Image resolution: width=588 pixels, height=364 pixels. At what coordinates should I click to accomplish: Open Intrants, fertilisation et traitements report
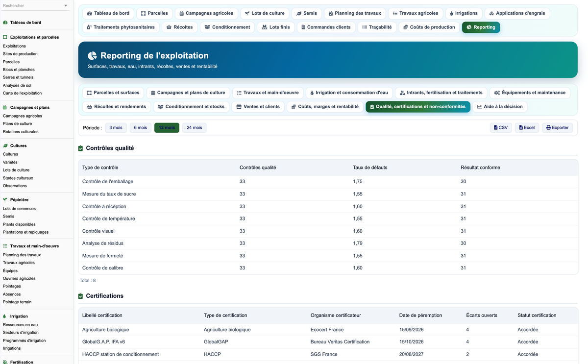click(x=441, y=93)
